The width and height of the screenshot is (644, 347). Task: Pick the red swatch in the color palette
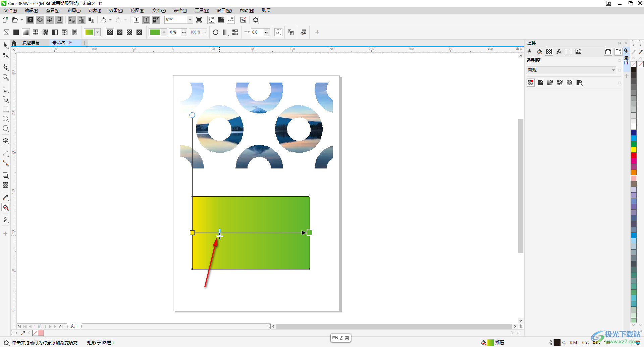[x=634, y=155]
